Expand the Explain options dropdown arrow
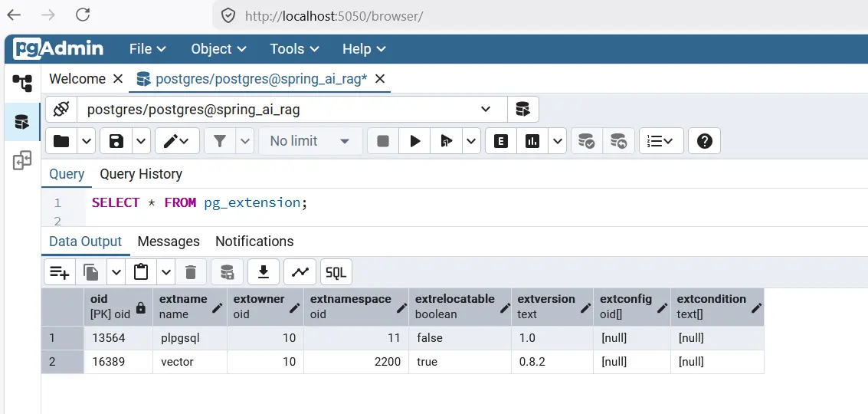The height and width of the screenshot is (414, 868). [558, 141]
